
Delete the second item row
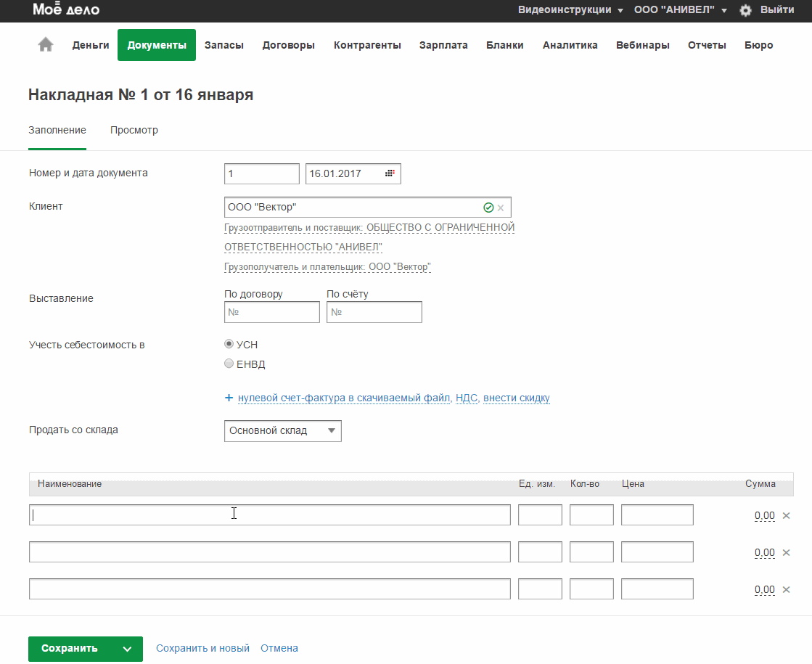click(x=786, y=553)
